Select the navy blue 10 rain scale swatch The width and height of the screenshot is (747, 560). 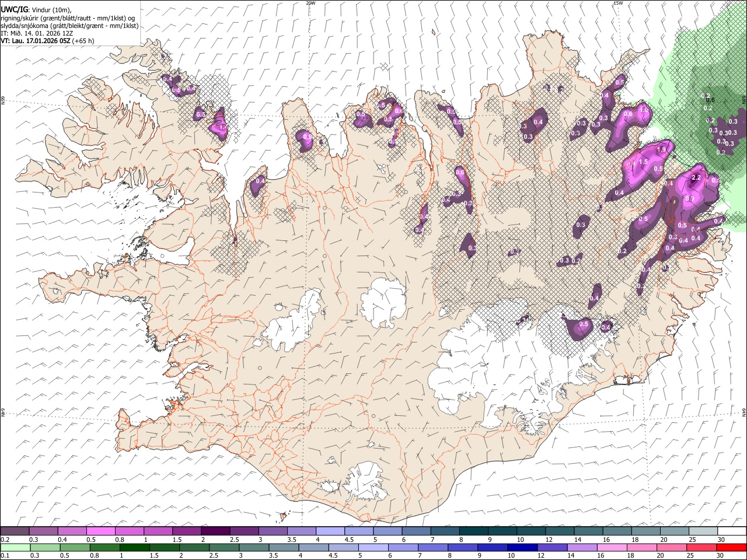(522, 547)
